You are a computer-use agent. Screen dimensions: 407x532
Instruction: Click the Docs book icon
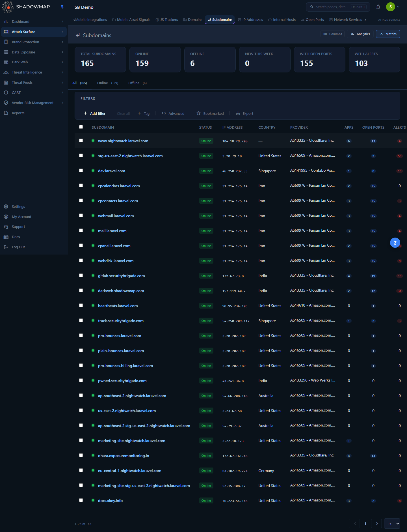pyautogui.click(x=6, y=237)
